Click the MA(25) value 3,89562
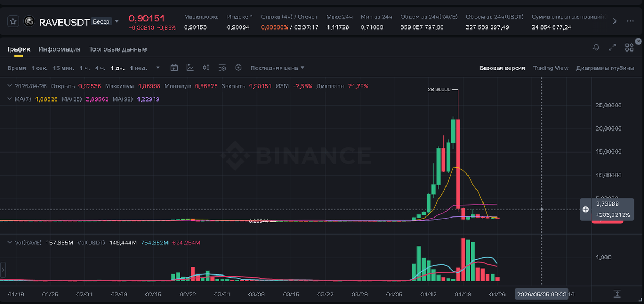Viewport: 644px width, 304px height. pos(97,99)
